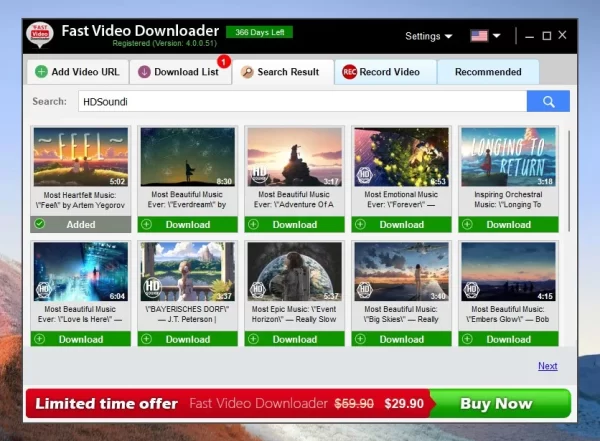Click the results vertical scrollbar
This screenshot has height=441, width=600.
point(569,181)
